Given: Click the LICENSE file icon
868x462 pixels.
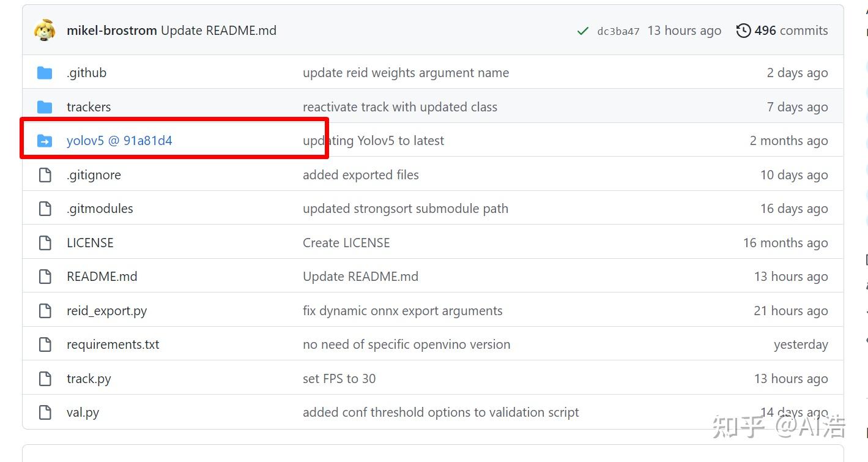Looking at the screenshot, I should (45, 243).
